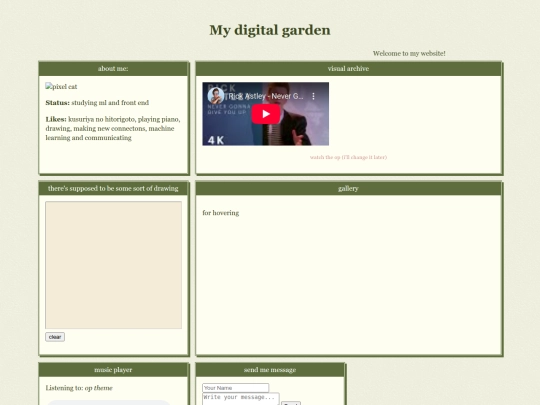Open the YouTube video options menu
Viewport: 540px width, 405px height.
tap(313, 96)
